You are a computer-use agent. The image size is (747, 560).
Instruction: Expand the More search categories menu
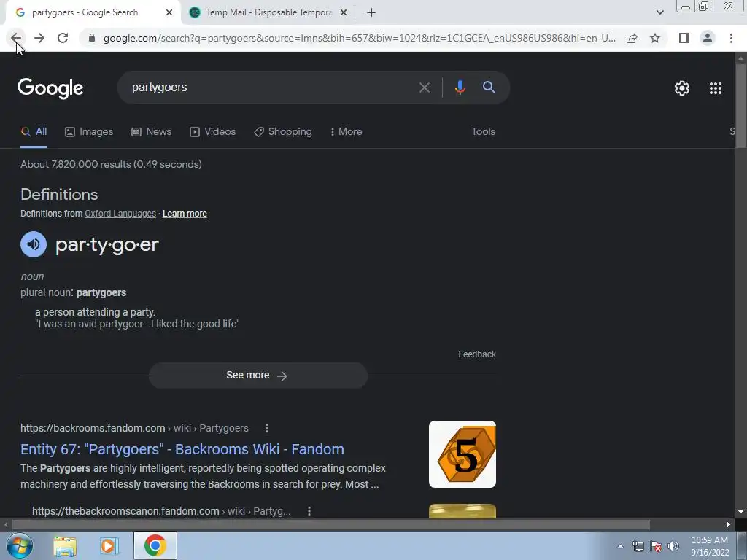pos(347,132)
